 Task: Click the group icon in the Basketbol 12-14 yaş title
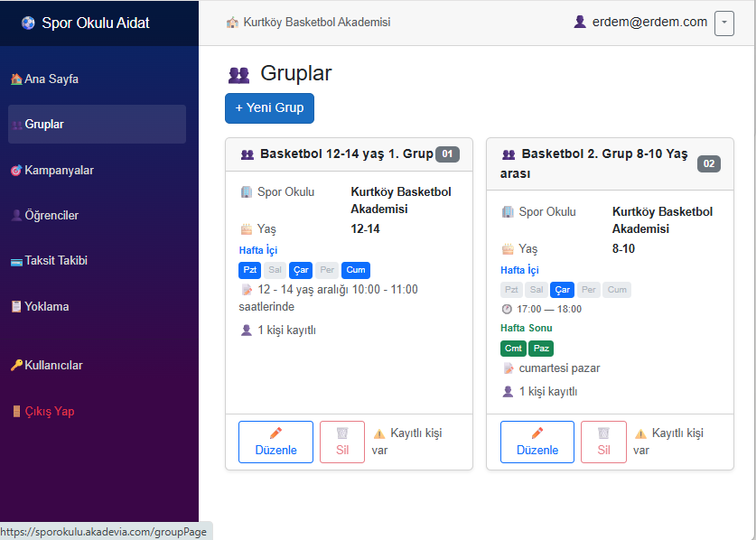(x=247, y=154)
